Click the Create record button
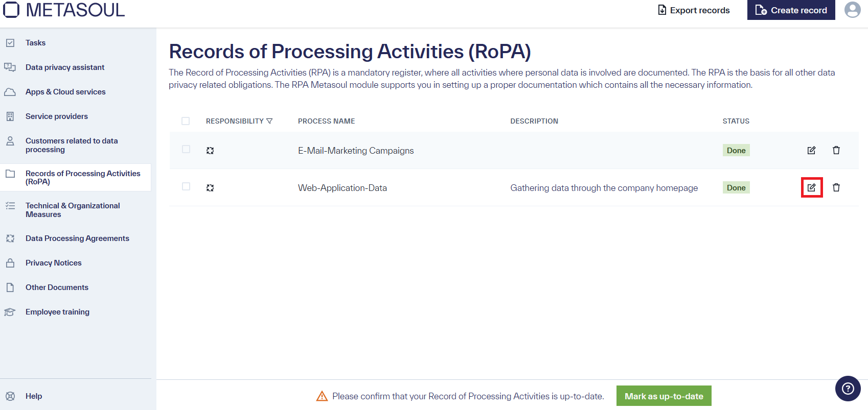The image size is (868, 410). click(791, 10)
